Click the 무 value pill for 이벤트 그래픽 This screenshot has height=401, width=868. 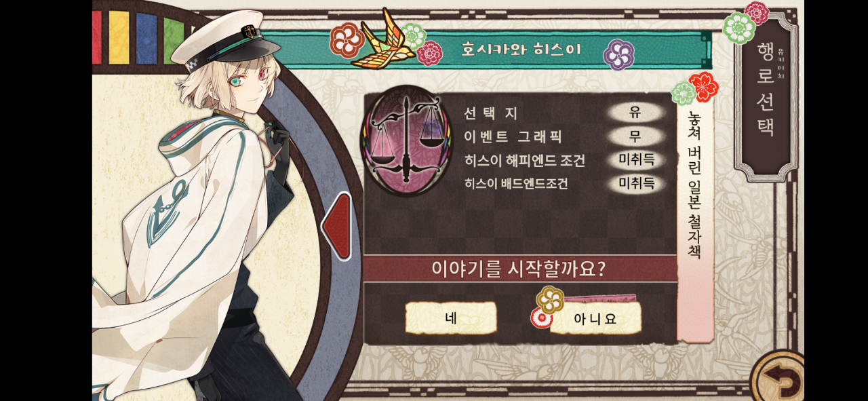coord(635,136)
